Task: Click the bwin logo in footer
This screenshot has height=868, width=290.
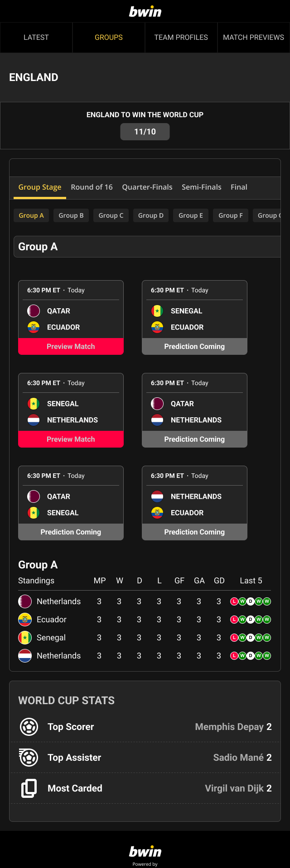Action: [x=145, y=851]
